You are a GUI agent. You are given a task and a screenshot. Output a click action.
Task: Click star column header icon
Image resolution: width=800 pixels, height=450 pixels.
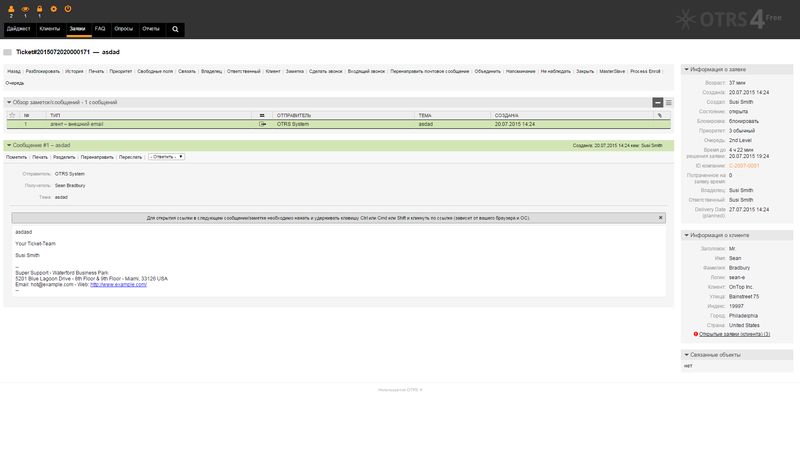[x=12, y=115]
